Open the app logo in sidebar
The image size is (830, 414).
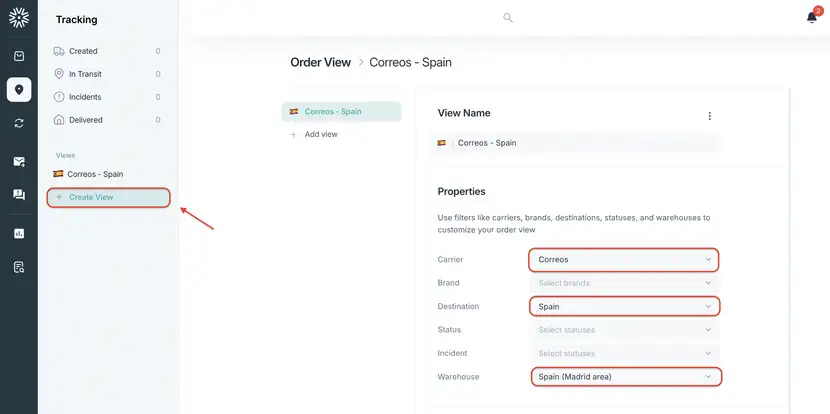point(19,18)
